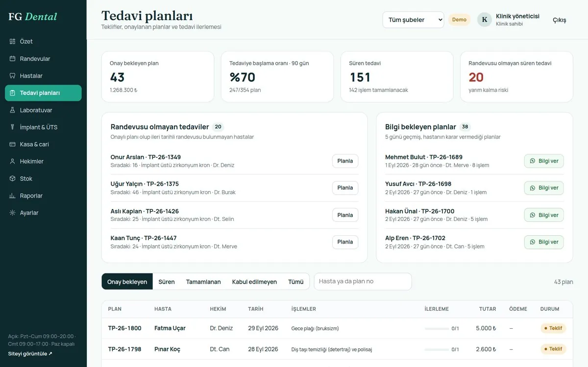Switch to the Tamamlanan tab
This screenshot has height=367, width=588.
(203, 282)
